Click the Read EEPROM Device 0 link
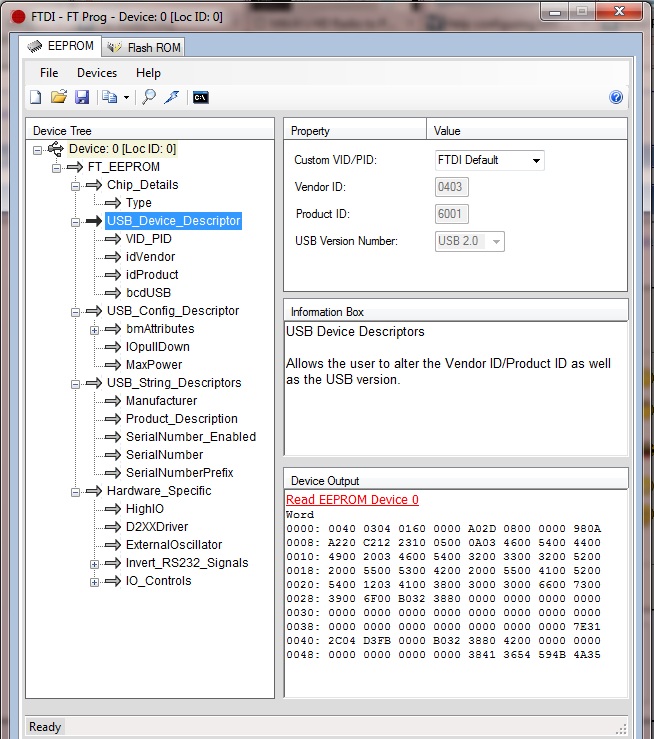 tap(352, 500)
